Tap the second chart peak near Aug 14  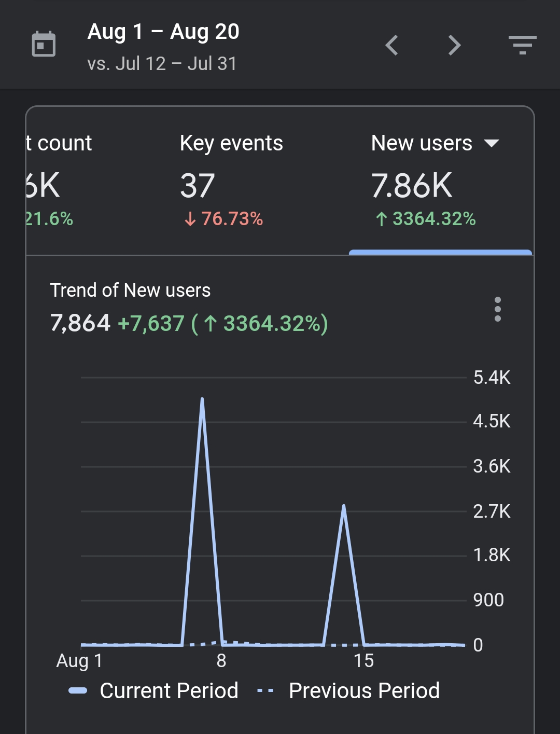[343, 506]
